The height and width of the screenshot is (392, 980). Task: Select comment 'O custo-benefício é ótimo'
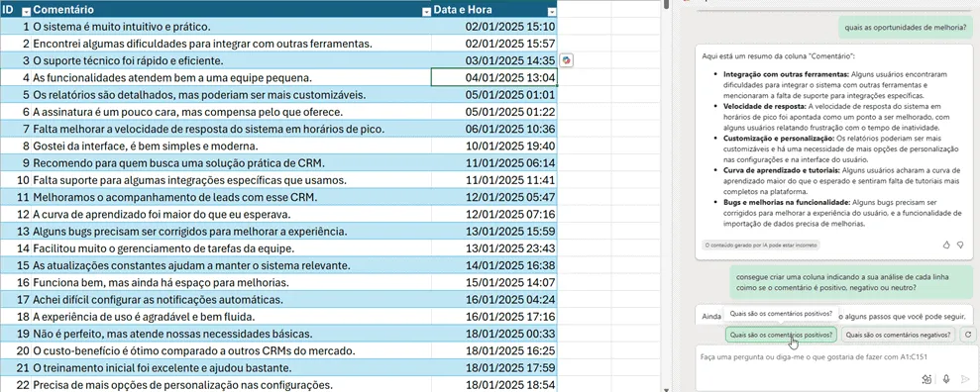click(231, 350)
